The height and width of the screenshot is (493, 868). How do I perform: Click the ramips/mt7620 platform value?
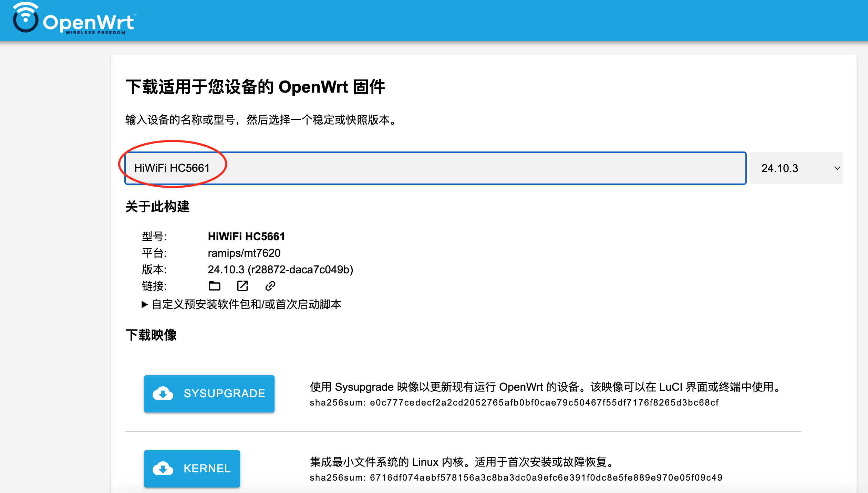click(244, 253)
